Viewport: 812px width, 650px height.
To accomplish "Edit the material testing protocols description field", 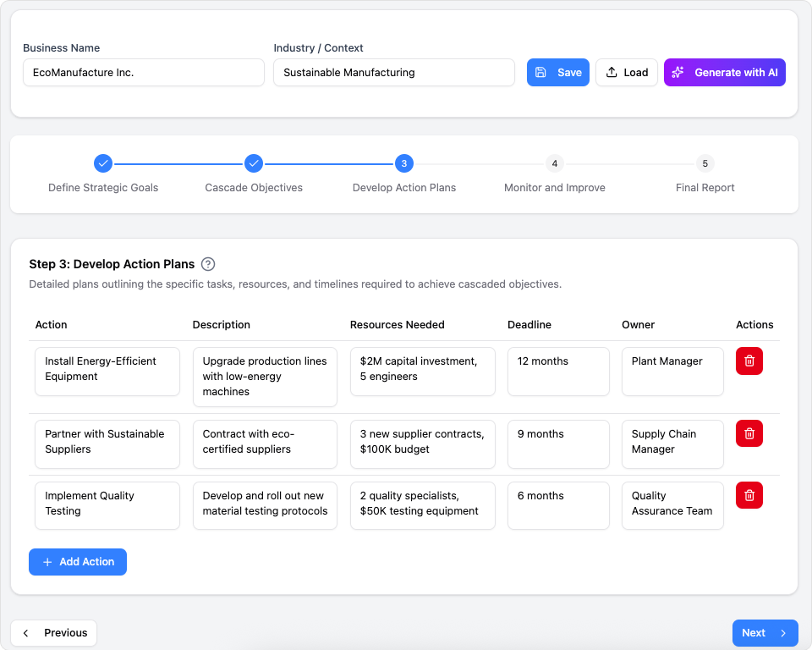I will [265, 506].
